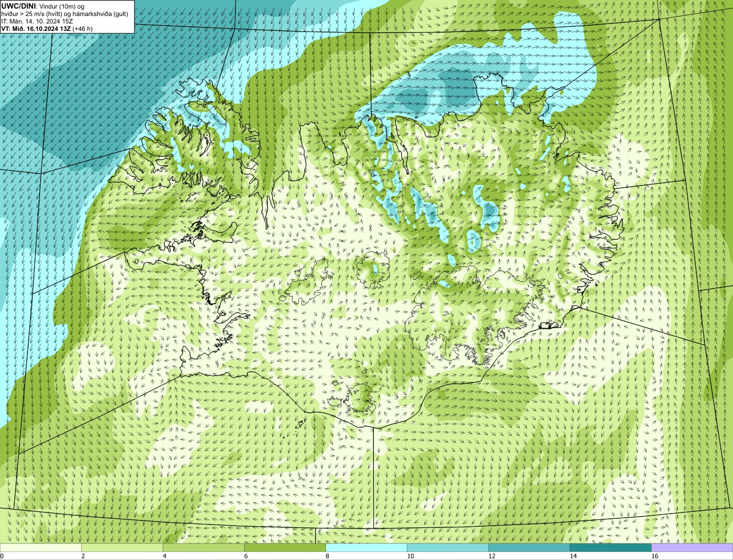The image size is (733, 560).
Task: Click the 2–4 m/s light green legend swatch
Action: point(122,547)
